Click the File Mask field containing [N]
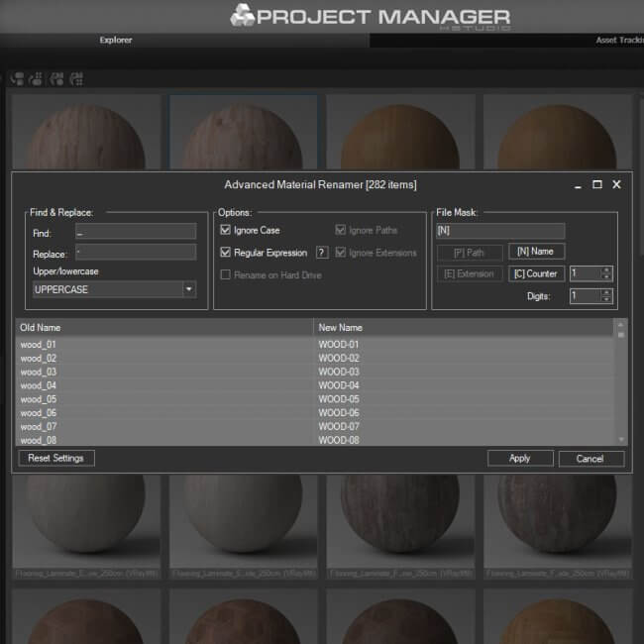Screen dimensions: 644x644 tap(500, 231)
